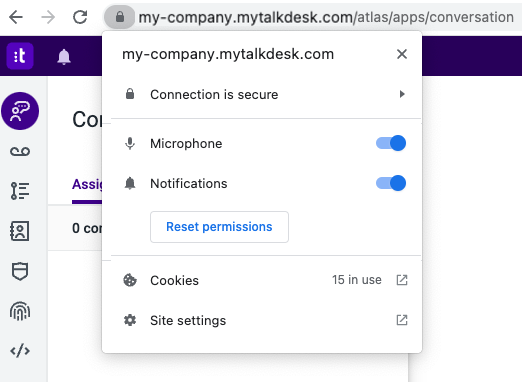Reload the page with the refresh button
This screenshot has height=382, width=522.
80,17
